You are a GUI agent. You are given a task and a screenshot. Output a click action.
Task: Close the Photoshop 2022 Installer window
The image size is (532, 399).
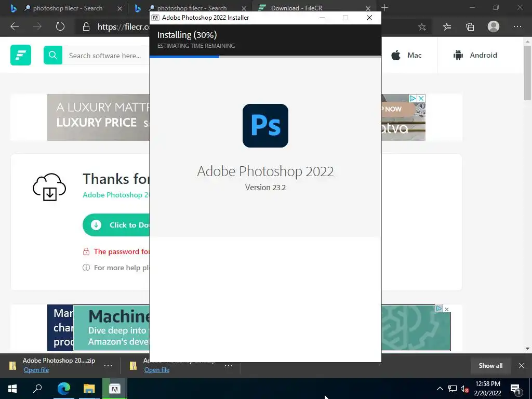(369, 18)
